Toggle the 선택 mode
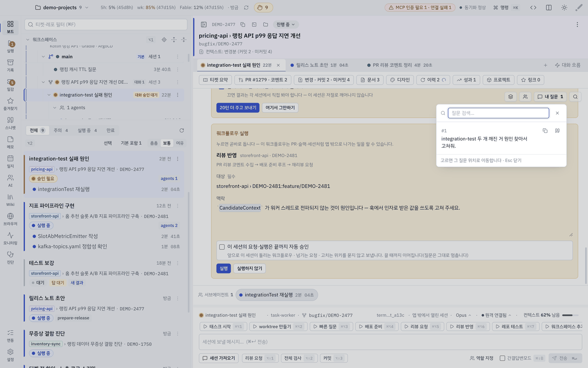 click(x=108, y=143)
